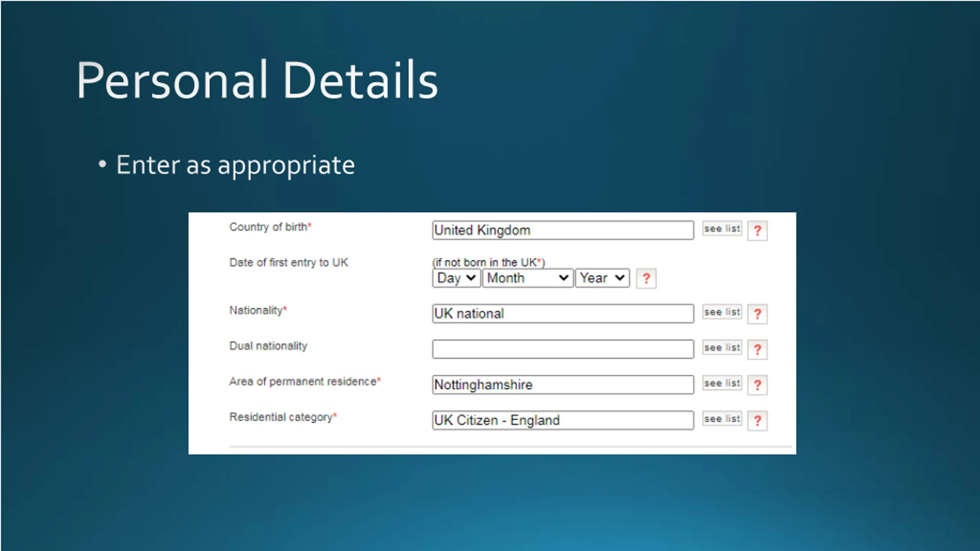Image resolution: width=980 pixels, height=551 pixels.
Task: Open the Year dropdown
Action: click(x=602, y=278)
